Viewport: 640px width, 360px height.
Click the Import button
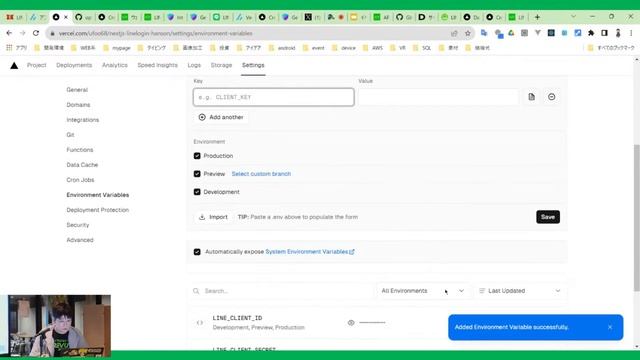[213, 217]
